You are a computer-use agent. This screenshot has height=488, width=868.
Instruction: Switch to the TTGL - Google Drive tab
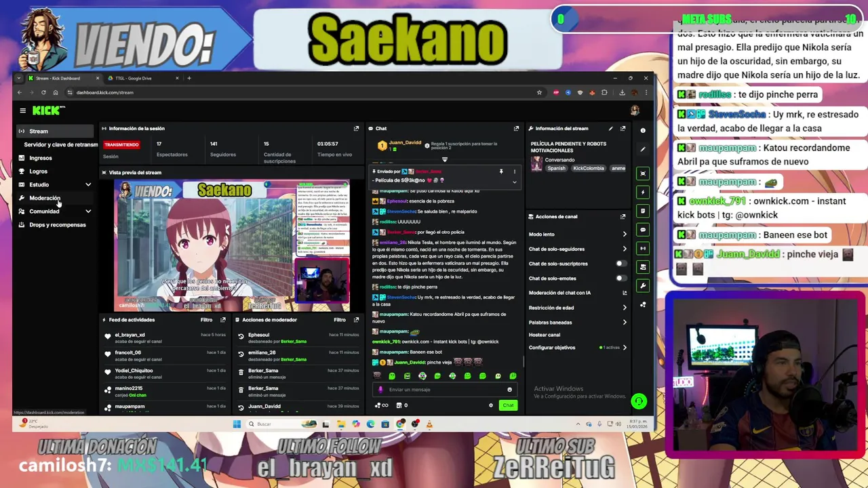coord(142,78)
